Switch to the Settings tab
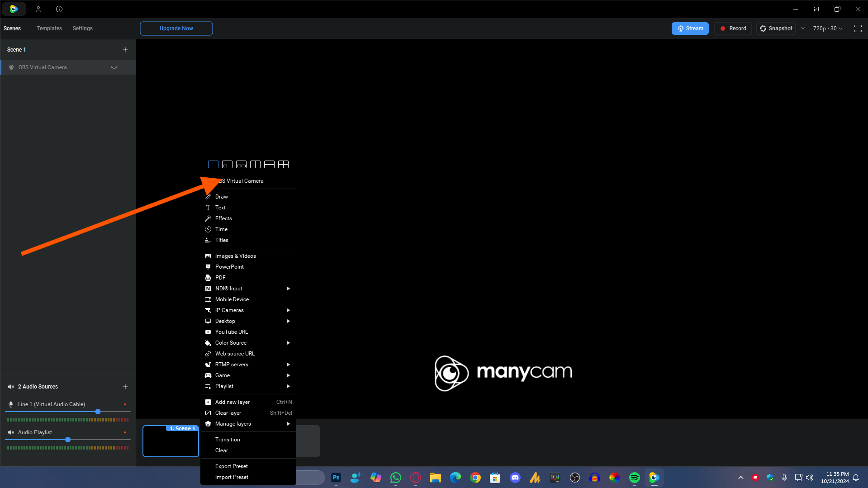The width and height of the screenshot is (868, 488). [83, 28]
